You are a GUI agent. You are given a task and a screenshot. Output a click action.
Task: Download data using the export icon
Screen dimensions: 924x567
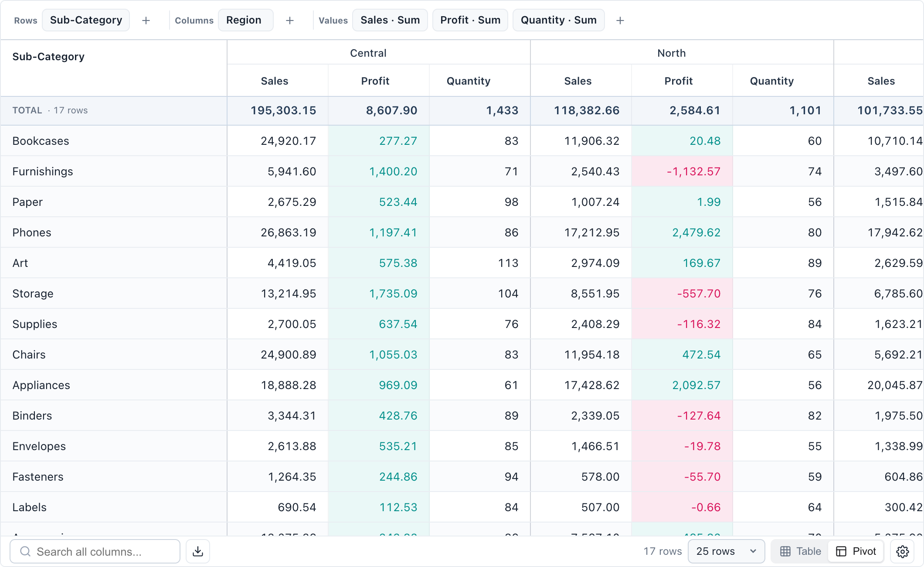[x=198, y=551]
